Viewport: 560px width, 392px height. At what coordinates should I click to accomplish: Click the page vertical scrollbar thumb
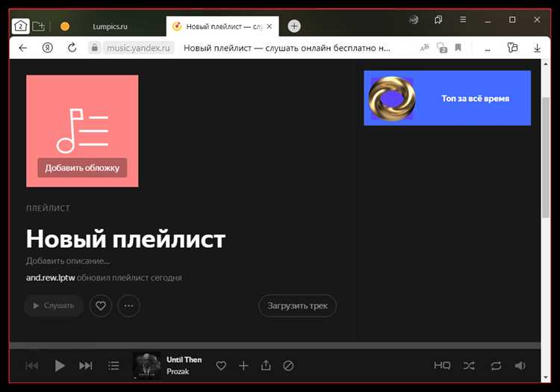tap(545, 157)
